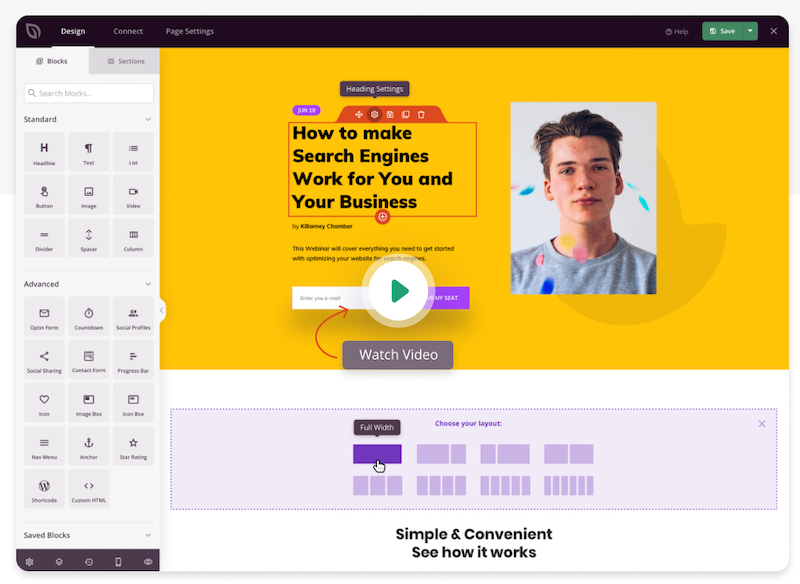Add a Star Rating block

click(133, 446)
